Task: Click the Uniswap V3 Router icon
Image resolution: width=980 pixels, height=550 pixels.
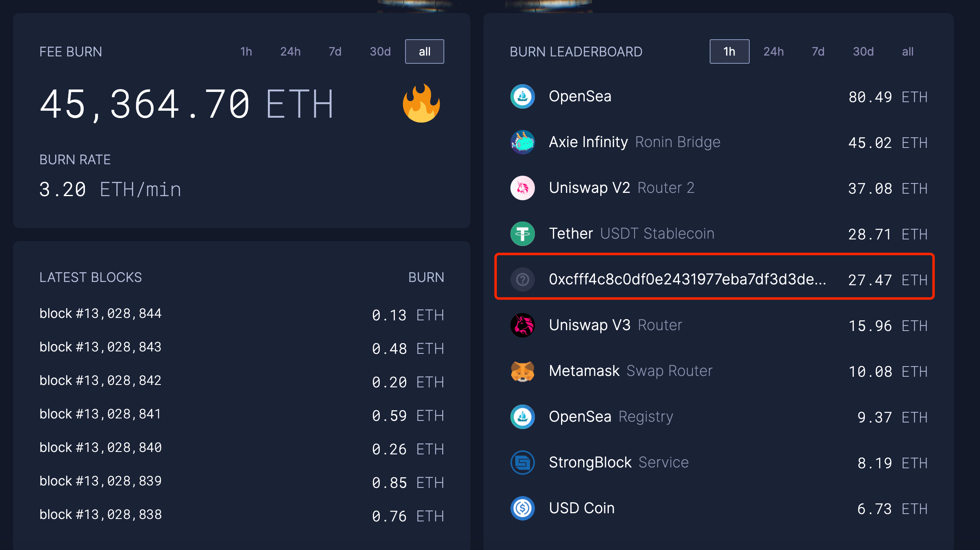Action: 523,325
